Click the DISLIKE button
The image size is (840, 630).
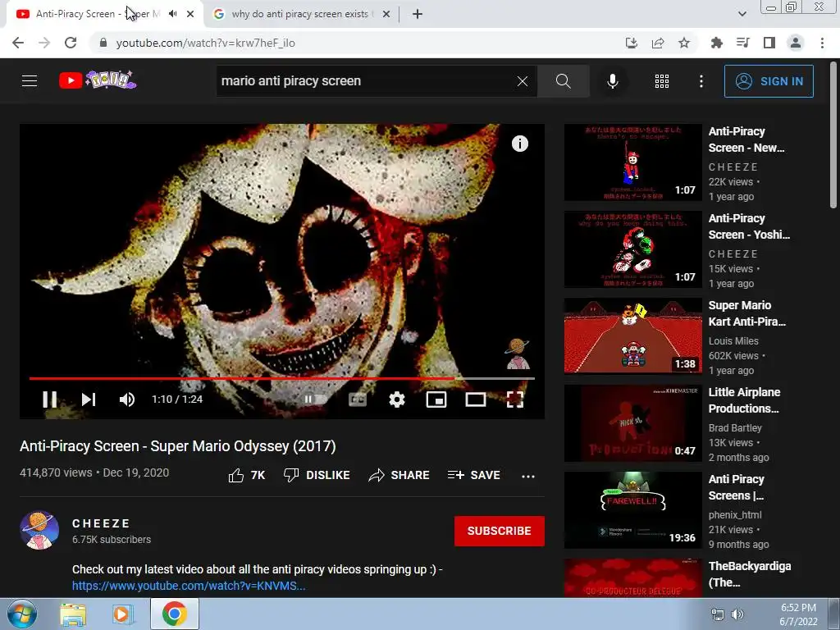(317, 475)
